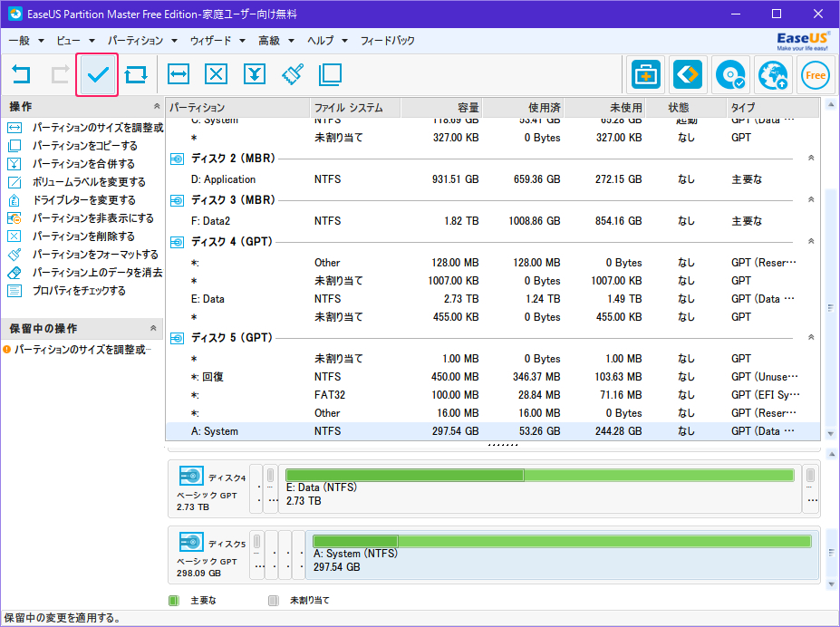Open the ヘルプ menu
Screen dimensions: 840x627
[327, 41]
